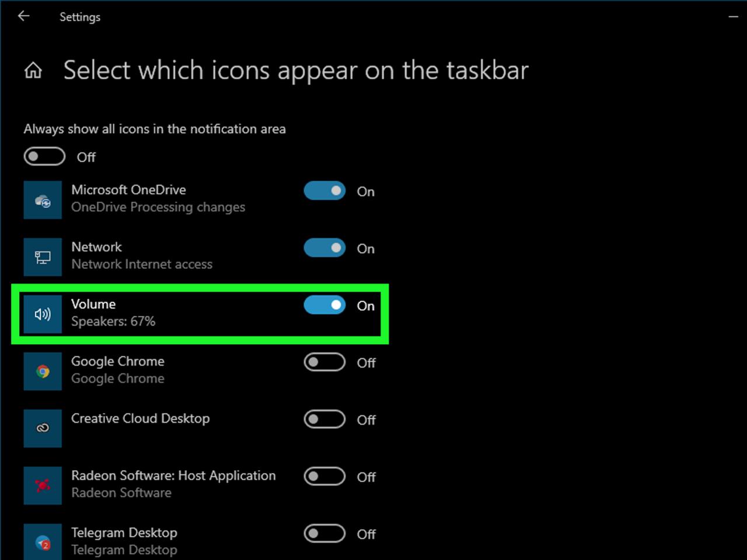Click the Volume speaker icon

[x=43, y=314]
